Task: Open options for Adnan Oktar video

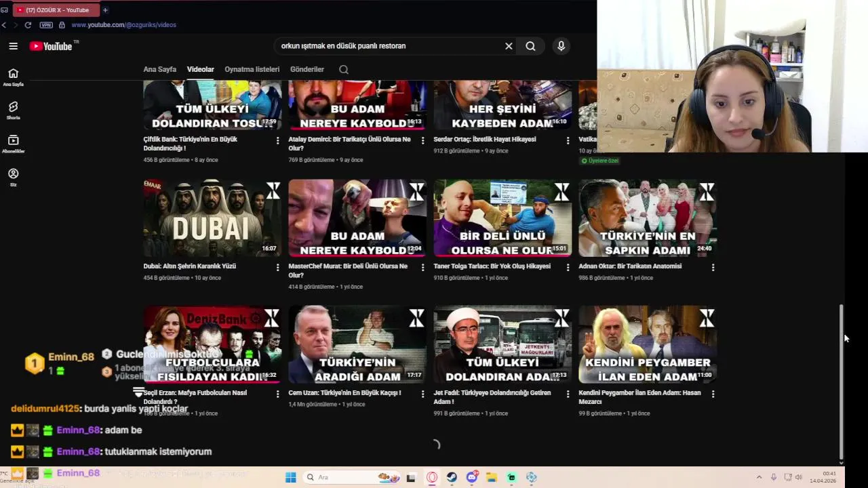Action: point(713,268)
